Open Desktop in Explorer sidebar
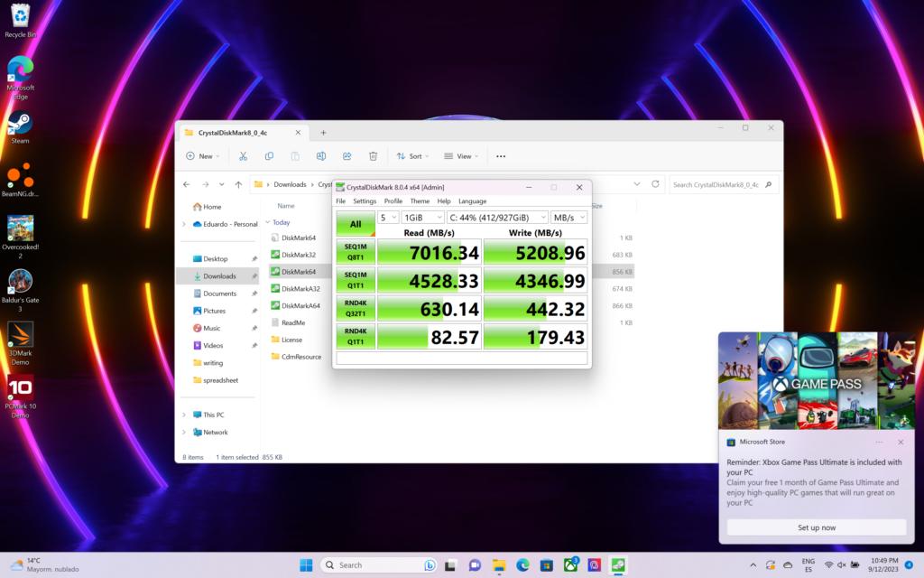The width and height of the screenshot is (924, 578). click(215, 259)
